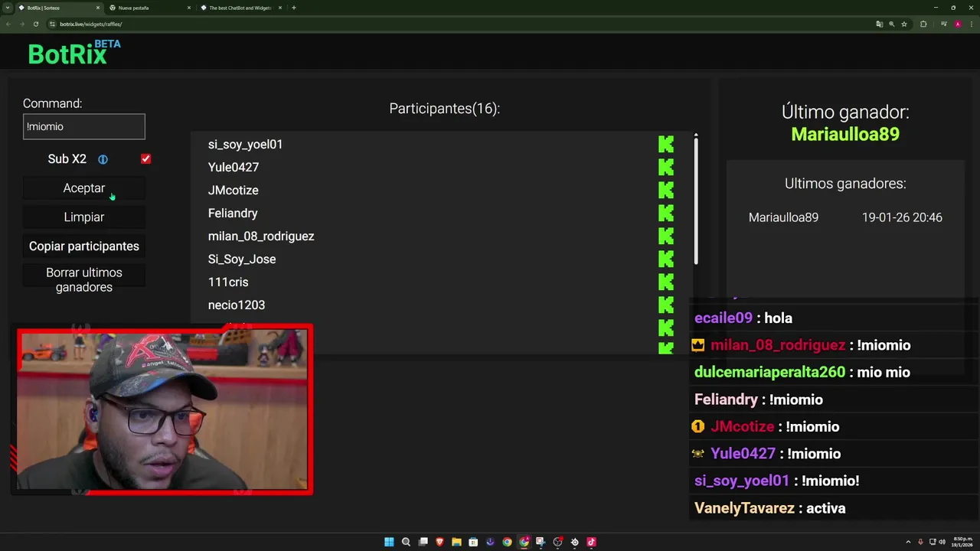This screenshot has height=551, width=980.
Task: Open File Explorer from taskbar
Action: [456, 542]
